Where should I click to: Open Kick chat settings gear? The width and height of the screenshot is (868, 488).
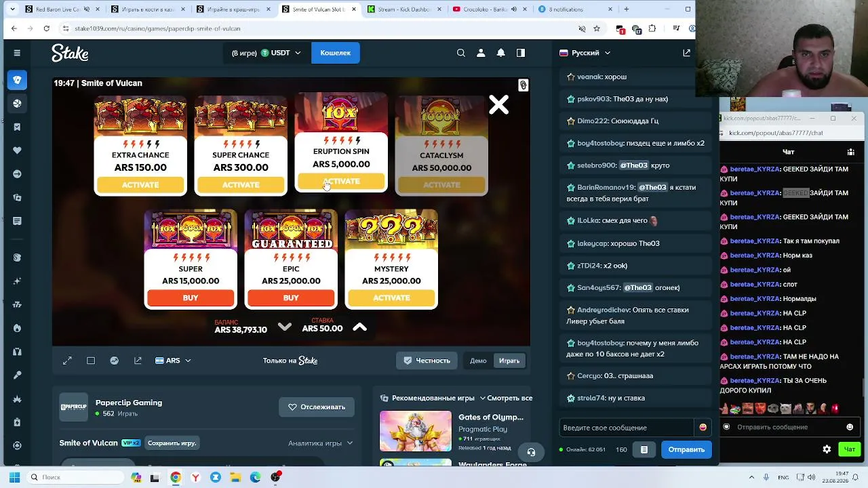[827, 449]
